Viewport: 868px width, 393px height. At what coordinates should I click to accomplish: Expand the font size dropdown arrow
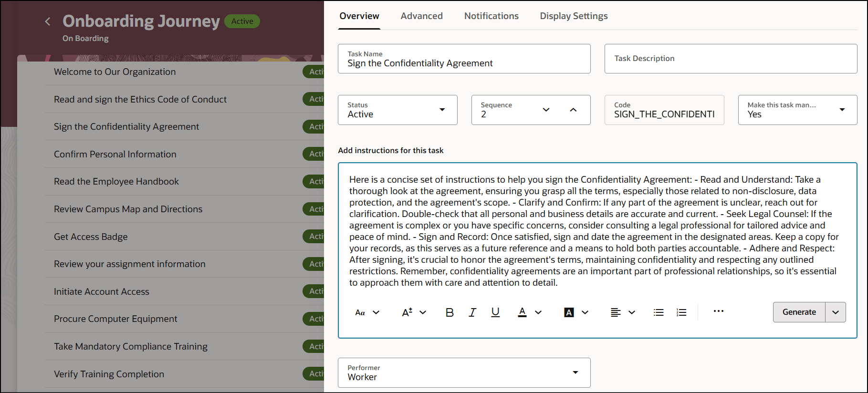tap(423, 312)
